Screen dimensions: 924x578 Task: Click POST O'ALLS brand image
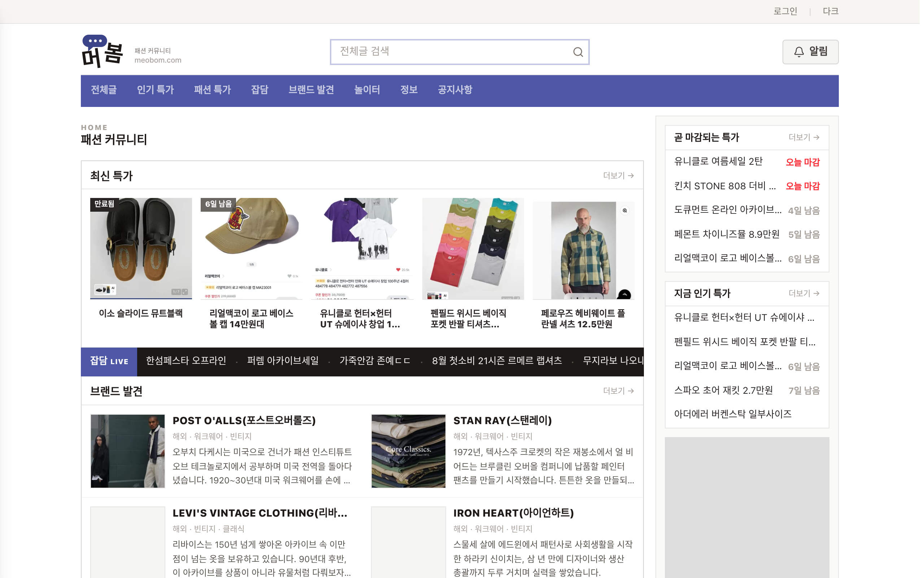tap(128, 453)
